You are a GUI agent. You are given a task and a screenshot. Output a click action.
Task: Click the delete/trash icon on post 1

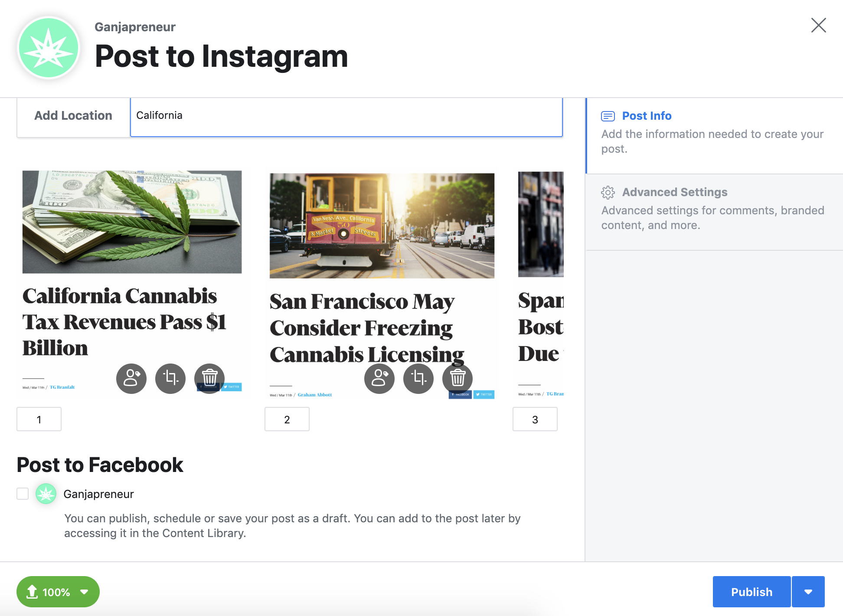tap(209, 378)
